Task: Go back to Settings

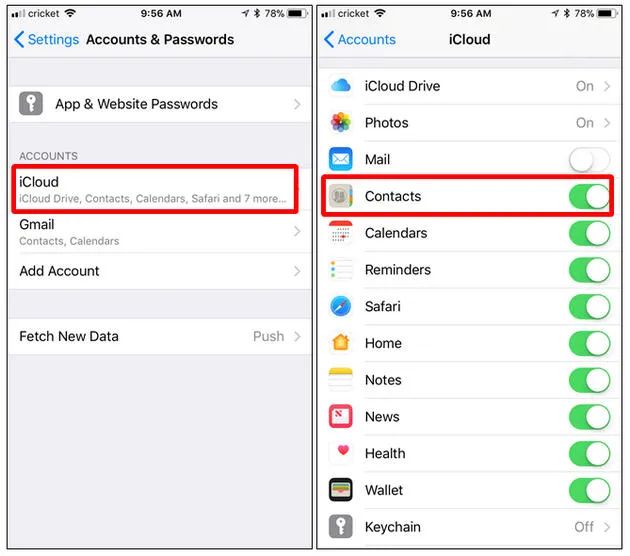Action: 47,39
